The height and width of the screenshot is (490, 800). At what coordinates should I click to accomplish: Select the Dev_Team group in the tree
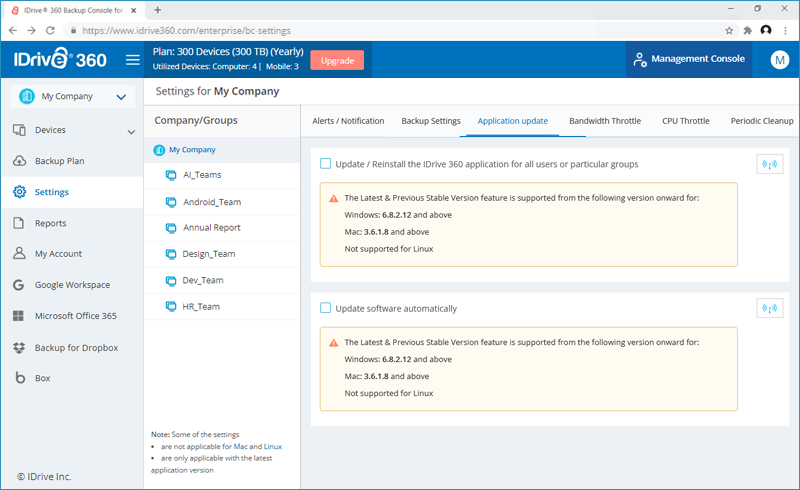pyautogui.click(x=202, y=280)
